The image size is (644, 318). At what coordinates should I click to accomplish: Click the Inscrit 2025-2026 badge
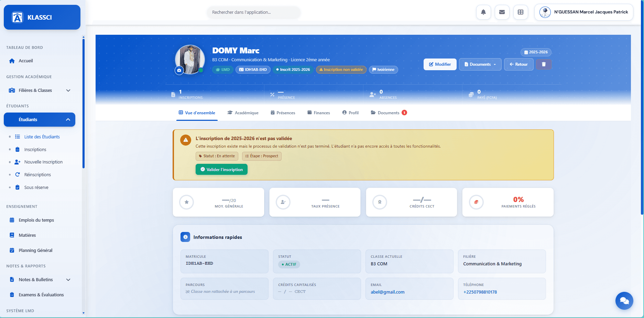pyautogui.click(x=293, y=70)
